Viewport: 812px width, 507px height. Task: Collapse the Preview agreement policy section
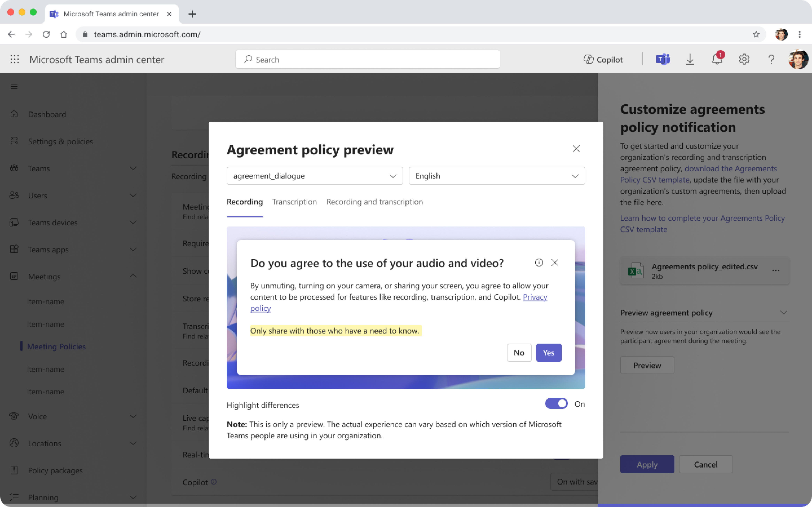pos(784,313)
